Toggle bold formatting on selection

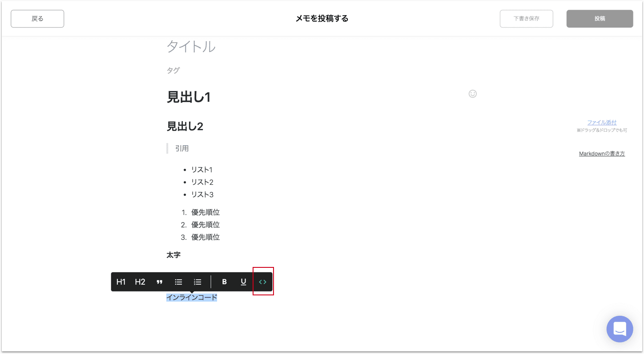click(x=225, y=282)
